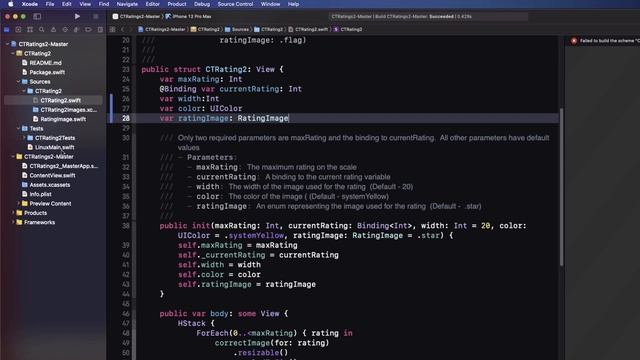Open the Source Control navigator icon
This screenshot has width=640, height=360.
coord(18,29)
